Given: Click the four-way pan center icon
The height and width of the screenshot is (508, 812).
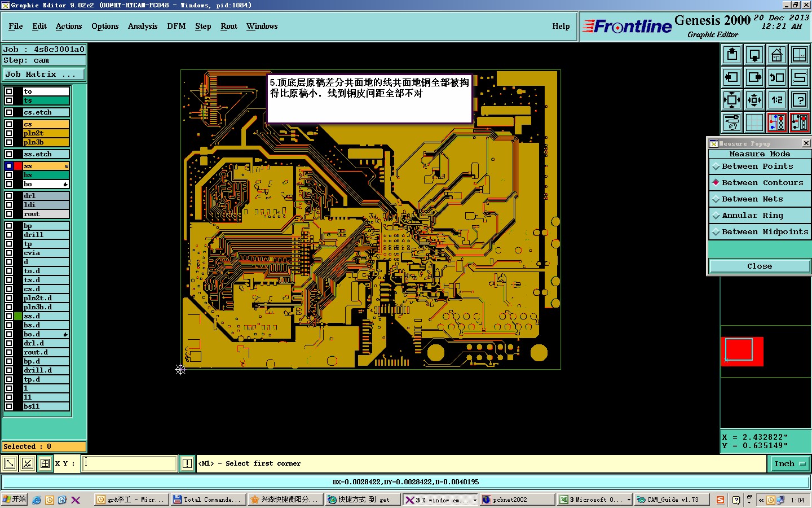Looking at the screenshot, I should (754, 100).
